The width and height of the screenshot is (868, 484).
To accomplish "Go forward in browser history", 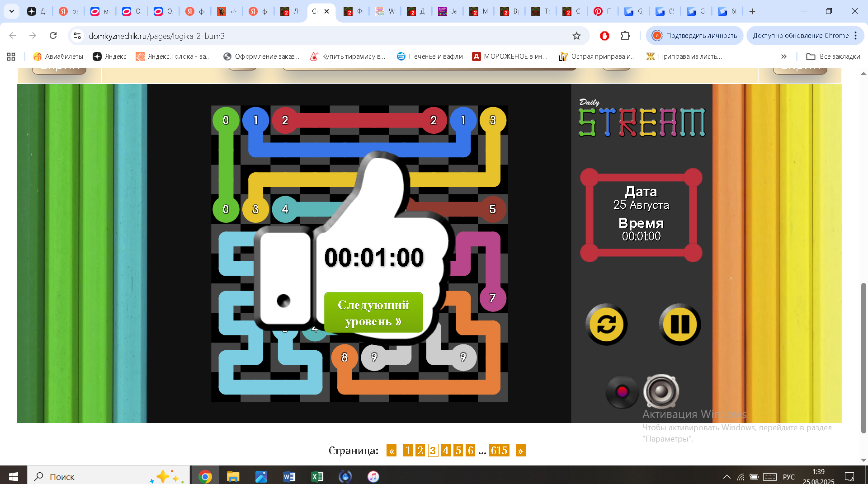I will point(33,36).
